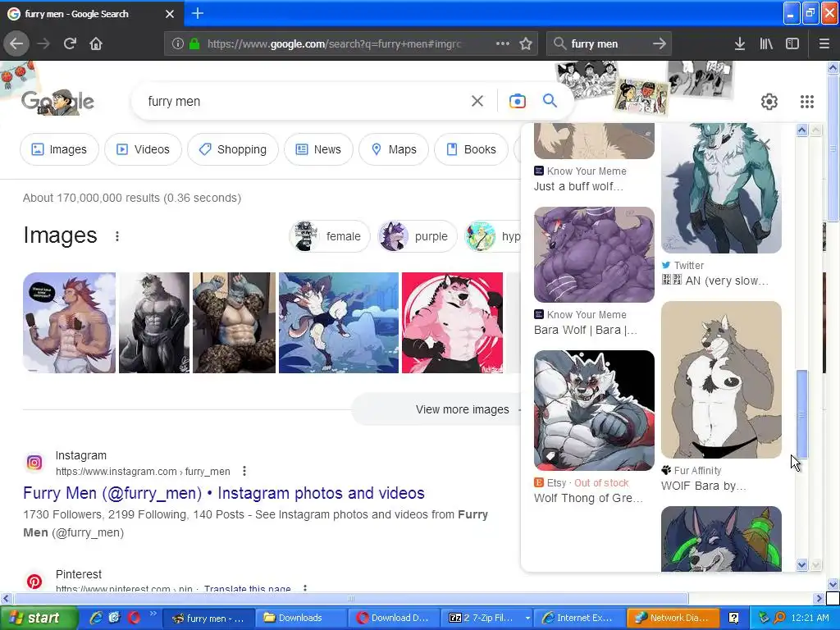Select the purple image filter chip
This screenshot has width=840, height=630.
pyautogui.click(x=418, y=236)
